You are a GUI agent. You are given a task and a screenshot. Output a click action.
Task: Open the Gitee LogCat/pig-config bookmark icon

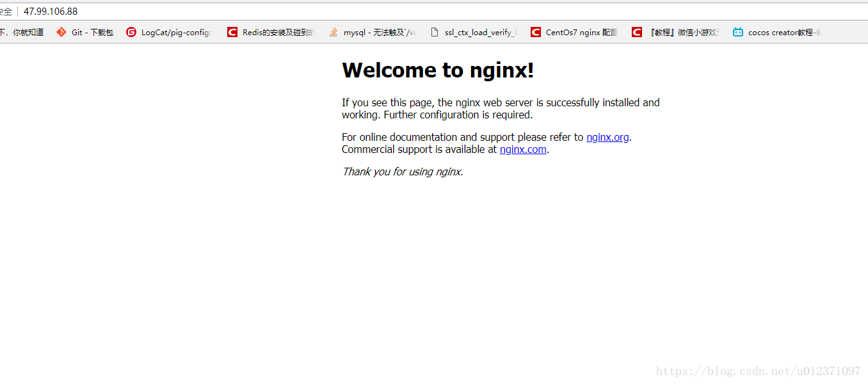131,32
